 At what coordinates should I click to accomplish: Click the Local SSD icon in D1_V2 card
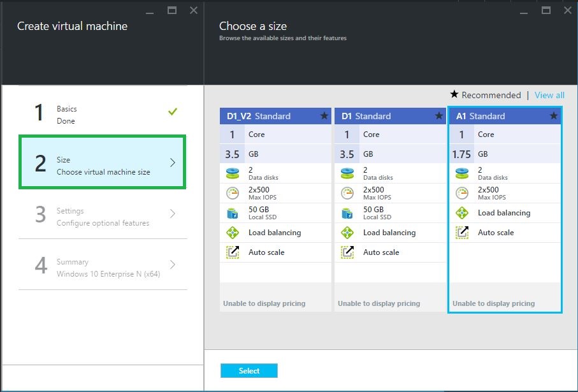(x=233, y=213)
